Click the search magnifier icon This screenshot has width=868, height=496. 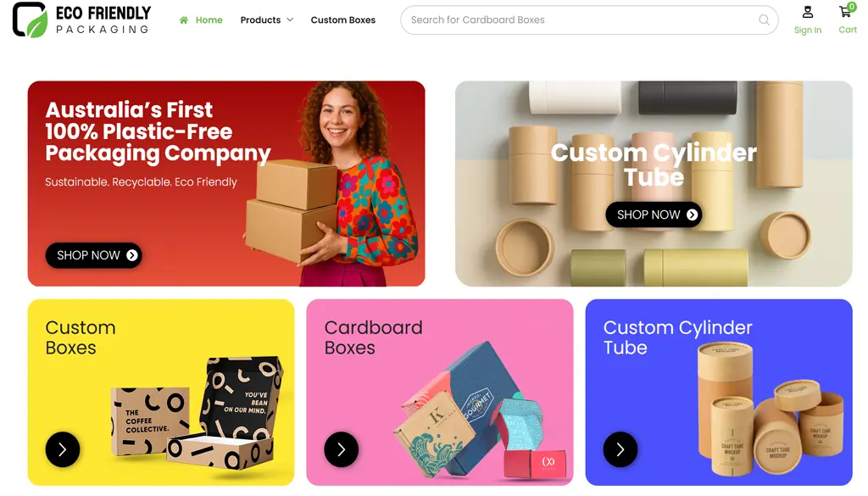pos(764,20)
